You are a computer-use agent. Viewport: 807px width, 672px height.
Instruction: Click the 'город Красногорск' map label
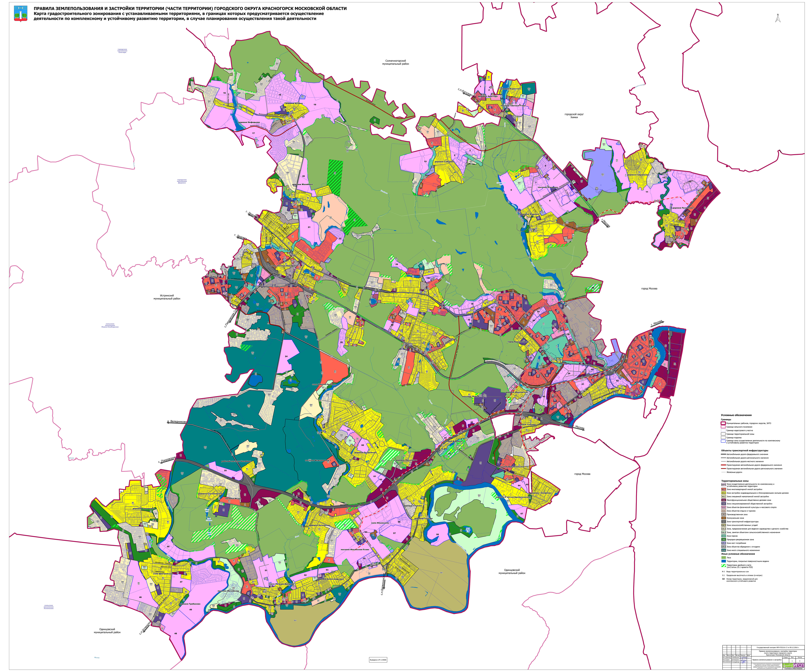tap(518, 342)
